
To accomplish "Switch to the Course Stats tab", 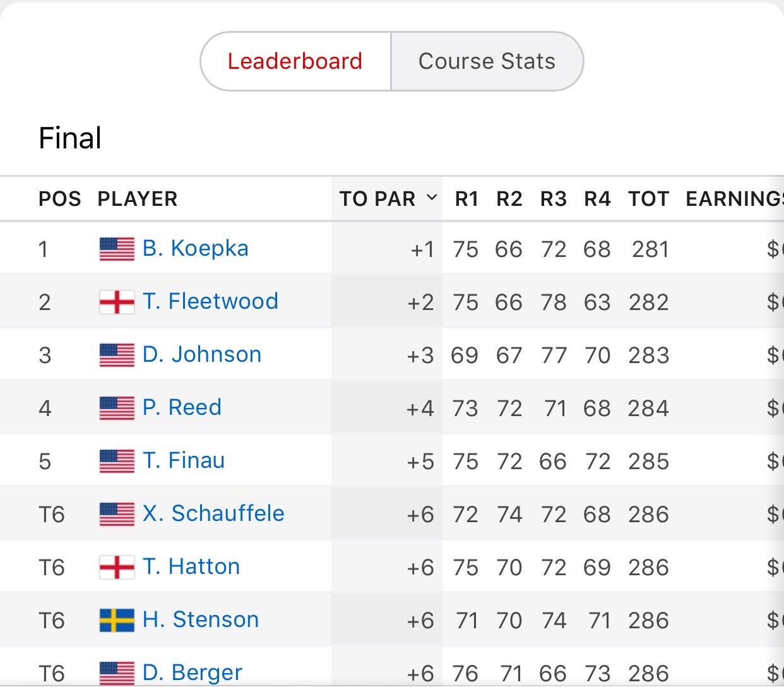I will [487, 61].
